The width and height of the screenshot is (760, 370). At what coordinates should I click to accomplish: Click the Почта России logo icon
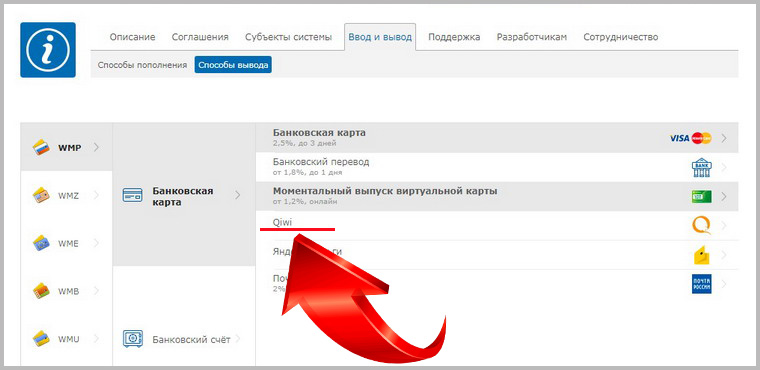pyautogui.click(x=701, y=284)
